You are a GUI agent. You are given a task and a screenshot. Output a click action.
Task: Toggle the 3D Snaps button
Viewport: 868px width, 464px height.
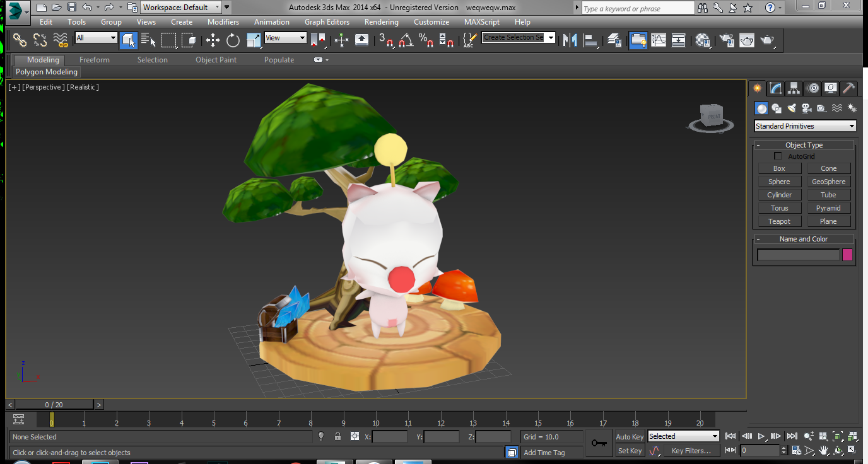coord(386,40)
